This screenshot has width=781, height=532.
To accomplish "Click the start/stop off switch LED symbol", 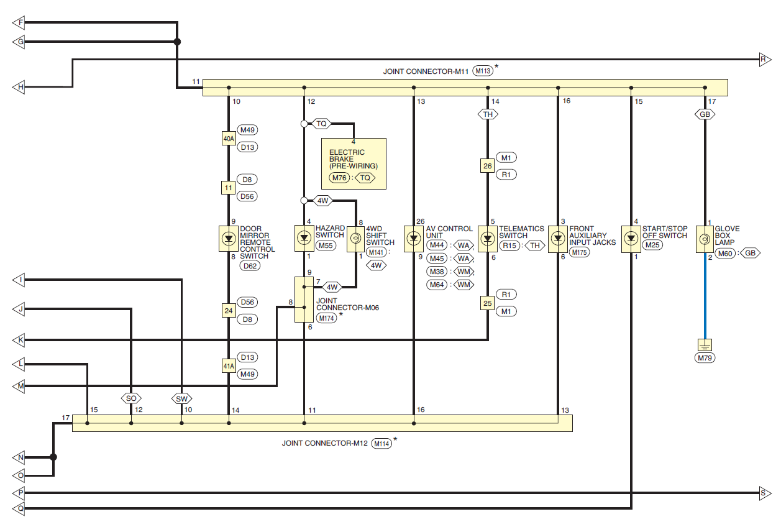I will [631, 238].
